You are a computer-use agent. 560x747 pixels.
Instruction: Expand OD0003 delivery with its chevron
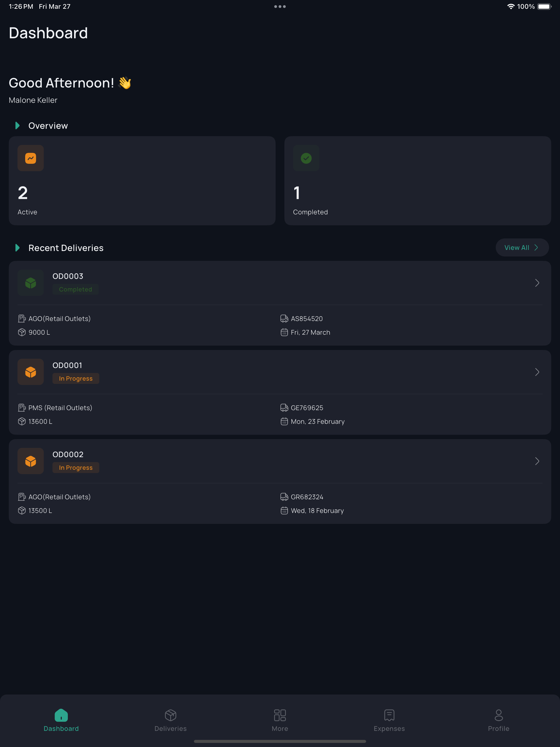tap(537, 283)
